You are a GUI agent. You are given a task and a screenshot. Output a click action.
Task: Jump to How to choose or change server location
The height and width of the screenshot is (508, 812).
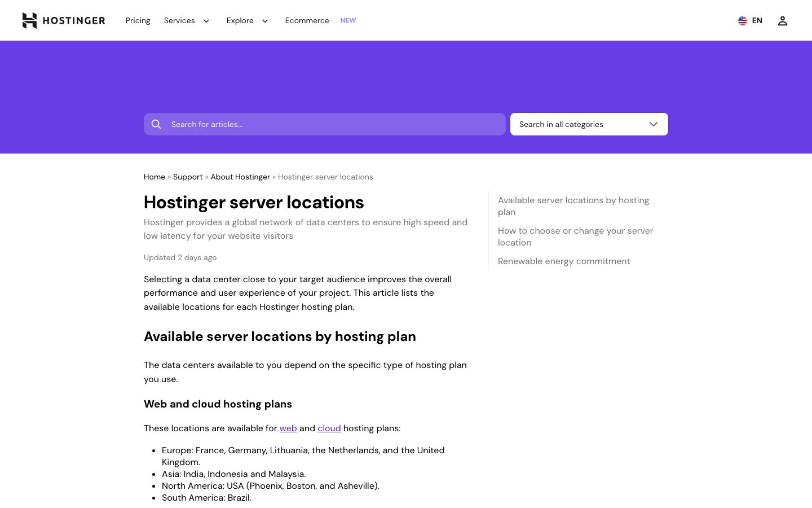click(x=575, y=237)
